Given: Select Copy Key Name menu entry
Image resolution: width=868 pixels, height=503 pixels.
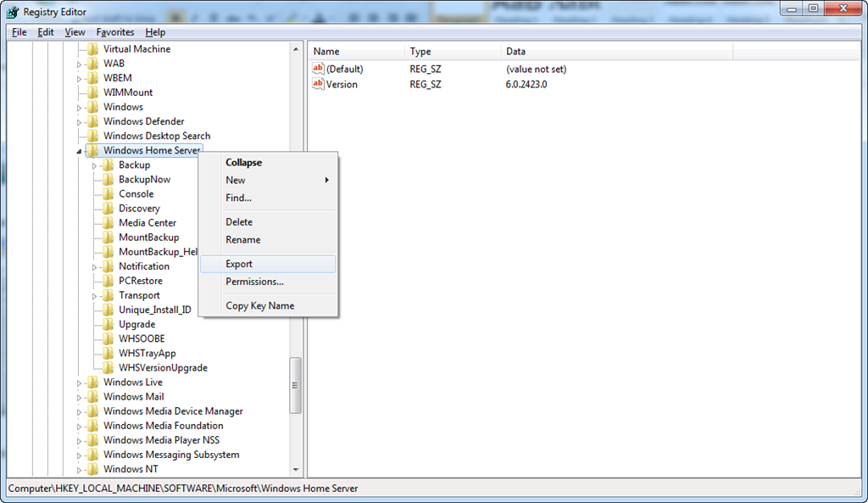Looking at the screenshot, I should (268, 306).
